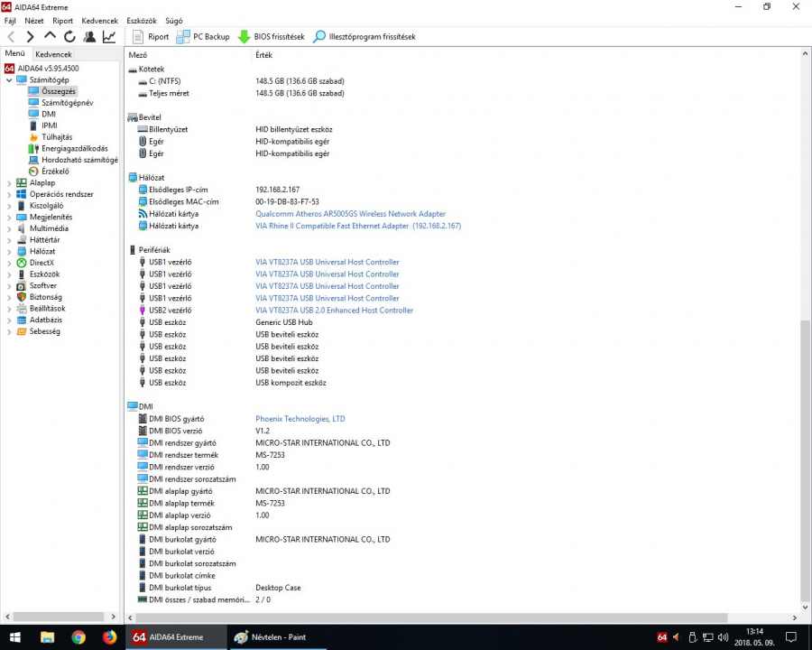This screenshot has width=812, height=650.
Task: Open the VIA Rhine II Ethernet Adapter link
Action: pos(358,226)
